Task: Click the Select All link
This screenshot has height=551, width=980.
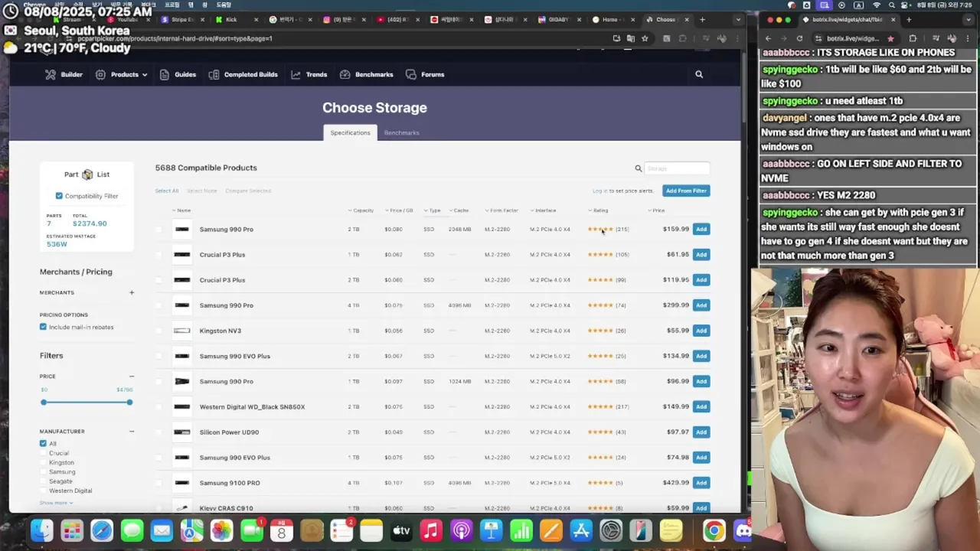Action: (x=167, y=191)
